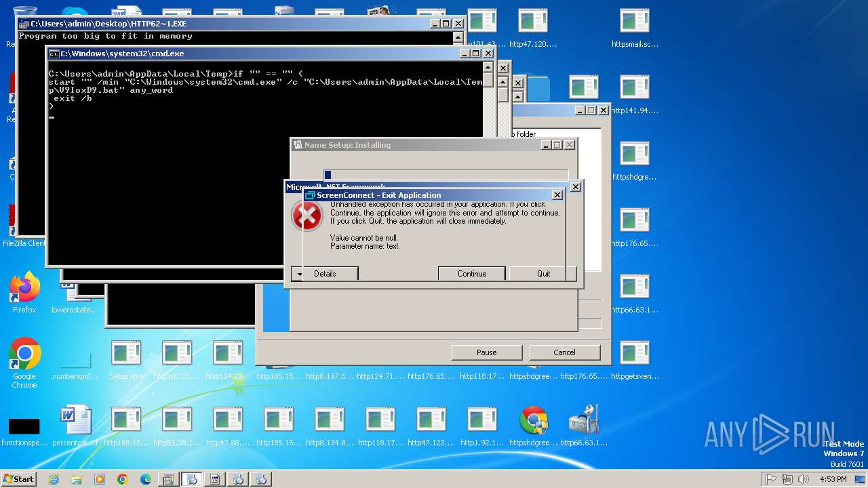Select the percentcat.rtf document icon
Viewport: 868px width, 488px height.
75,427
